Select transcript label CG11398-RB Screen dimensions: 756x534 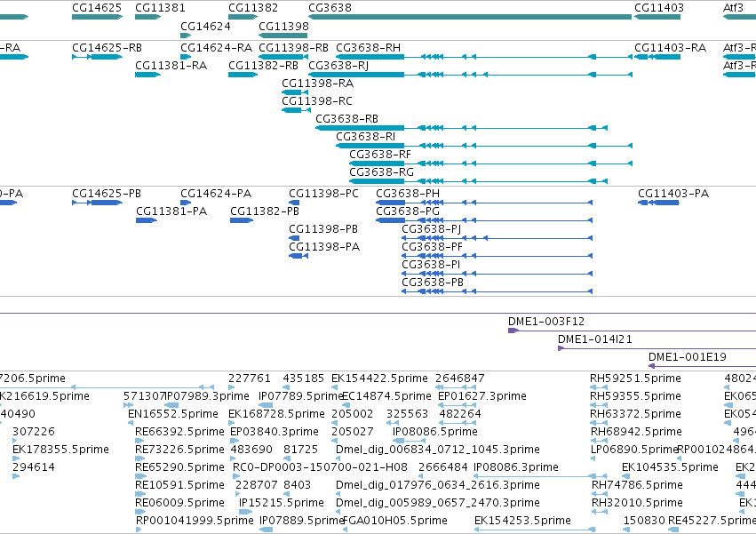[x=293, y=48]
